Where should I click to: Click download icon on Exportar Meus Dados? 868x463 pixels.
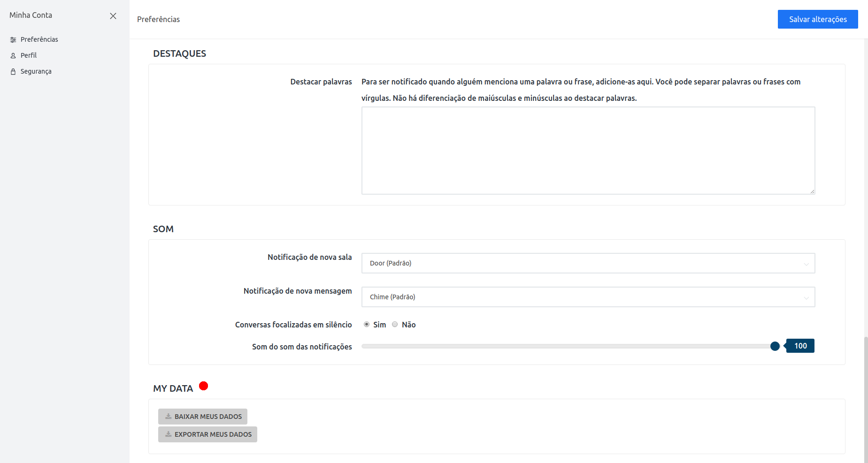(x=169, y=434)
